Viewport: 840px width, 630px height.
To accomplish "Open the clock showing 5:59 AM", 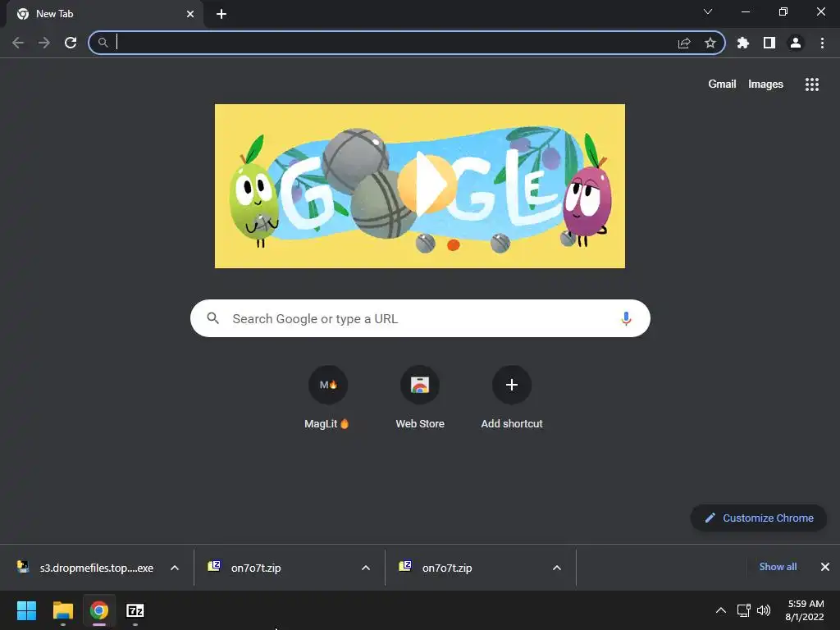I will click(x=805, y=610).
